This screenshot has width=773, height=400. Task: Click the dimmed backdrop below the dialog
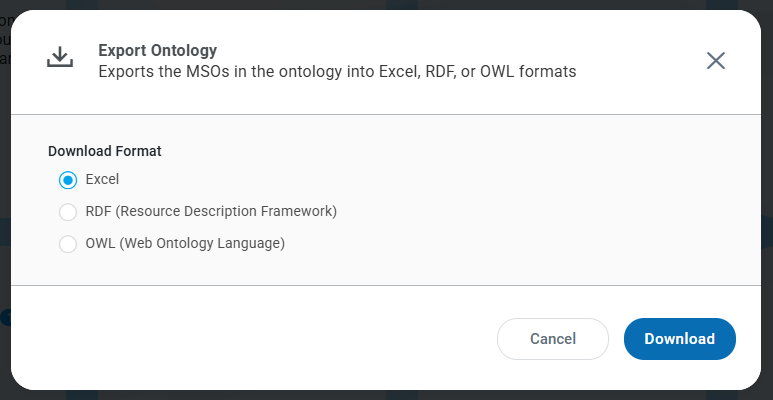386,395
